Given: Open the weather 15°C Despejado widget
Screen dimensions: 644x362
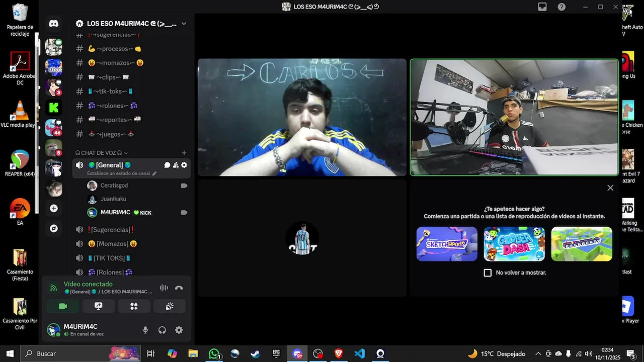Looking at the screenshot, I should click(496, 353).
